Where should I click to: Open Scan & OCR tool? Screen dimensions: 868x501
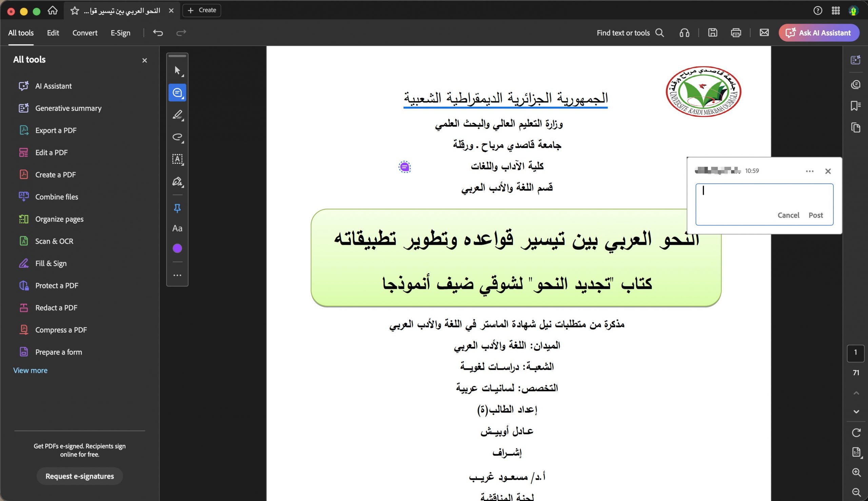click(x=46, y=241)
